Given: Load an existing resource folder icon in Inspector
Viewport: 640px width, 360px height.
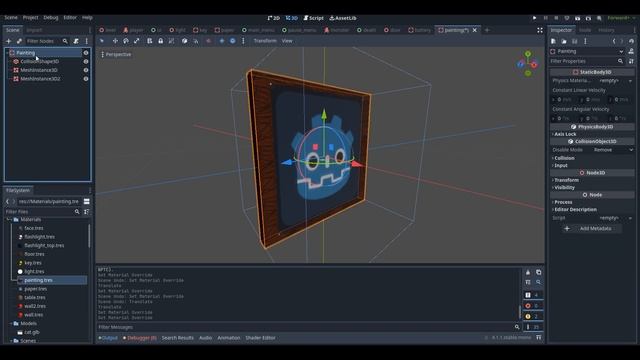Looking at the screenshot, I should point(564,41).
